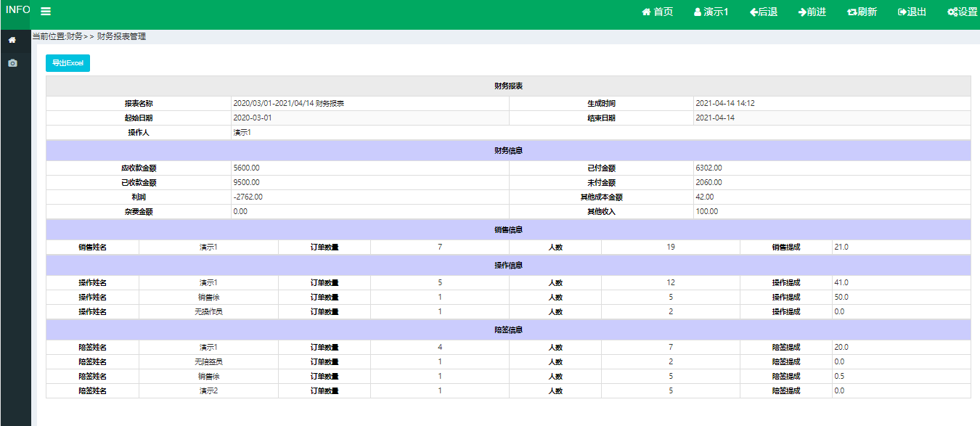Click the 导出Excel button
This screenshot has width=980, height=426.
(x=68, y=63)
